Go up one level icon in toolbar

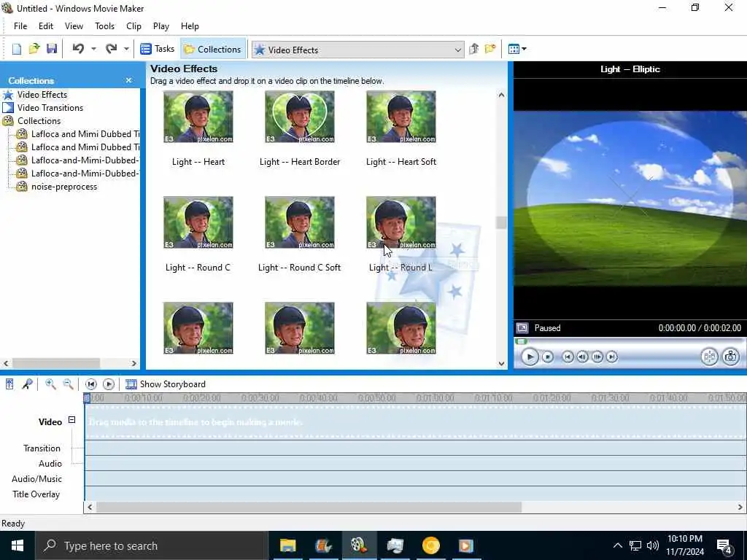point(473,49)
